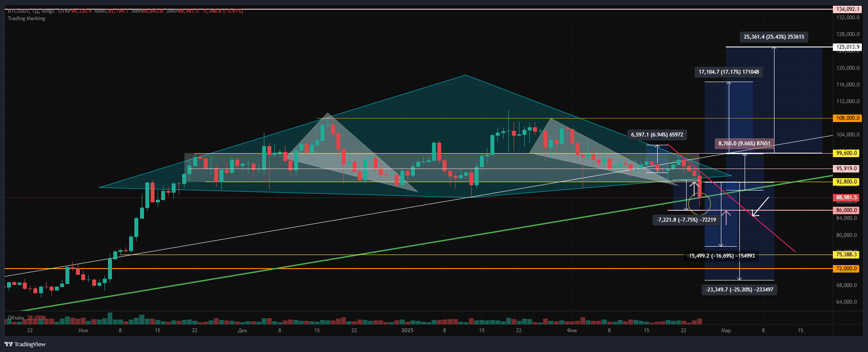Image resolution: width=868 pixels, height=352 pixels.
Task: Click 84,000.0 on the price scale
Action: coord(846,219)
